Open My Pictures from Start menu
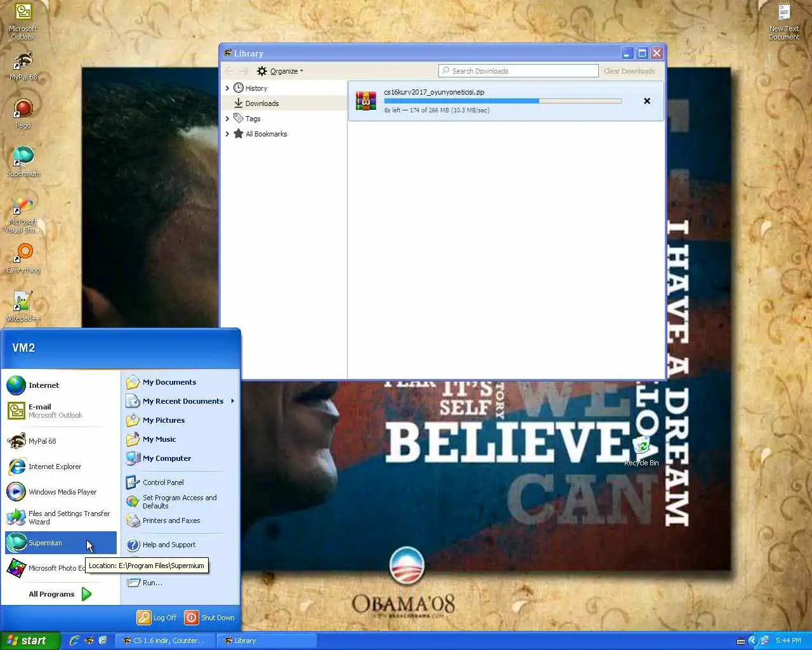812x650 pixels. (x=180, y=420)
